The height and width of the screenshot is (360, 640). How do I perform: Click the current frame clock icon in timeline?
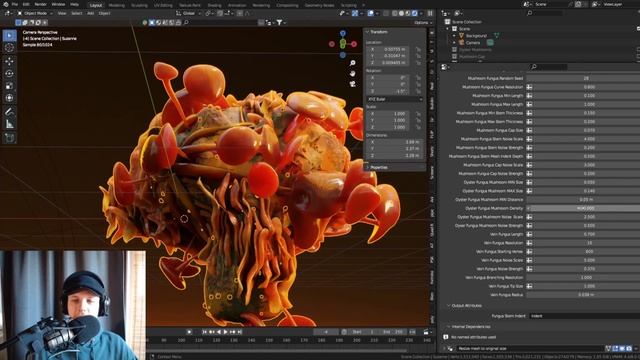click(344, 332)
